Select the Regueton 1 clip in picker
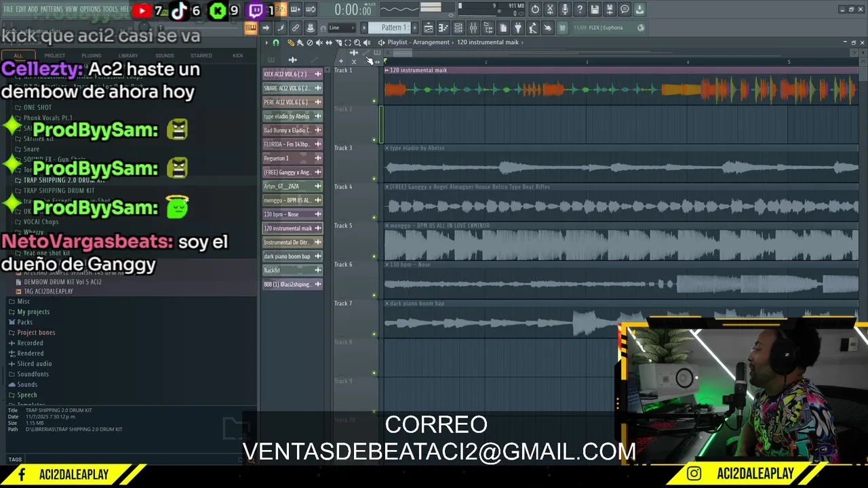Screen dimensions: 868x488 292,158
